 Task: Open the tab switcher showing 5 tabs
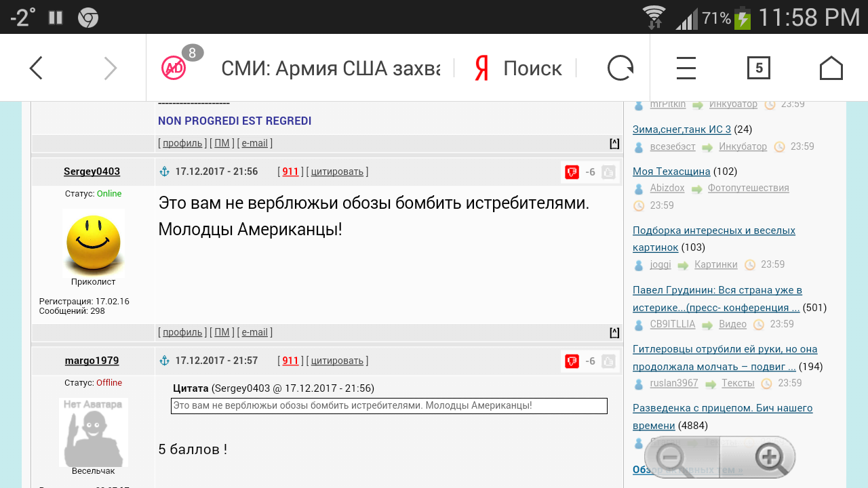pos(759,68)
